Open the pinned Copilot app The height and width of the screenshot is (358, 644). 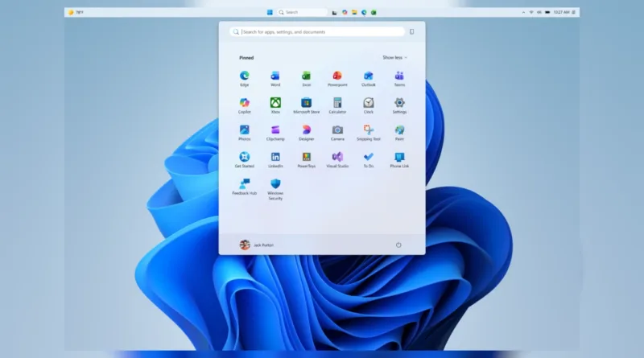[x=245, y=105]
